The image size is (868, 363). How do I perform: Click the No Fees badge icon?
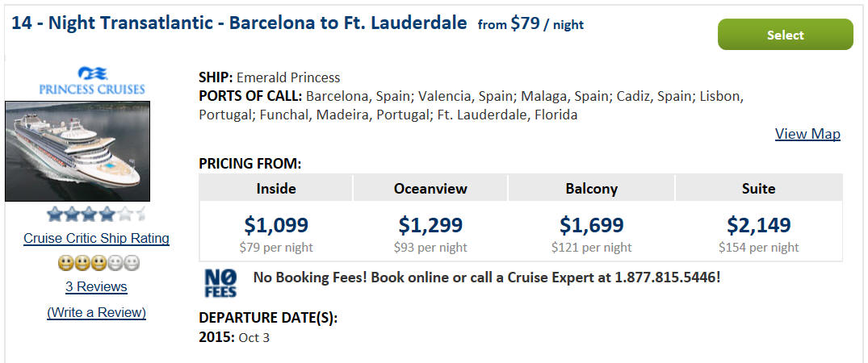point(220,283)
